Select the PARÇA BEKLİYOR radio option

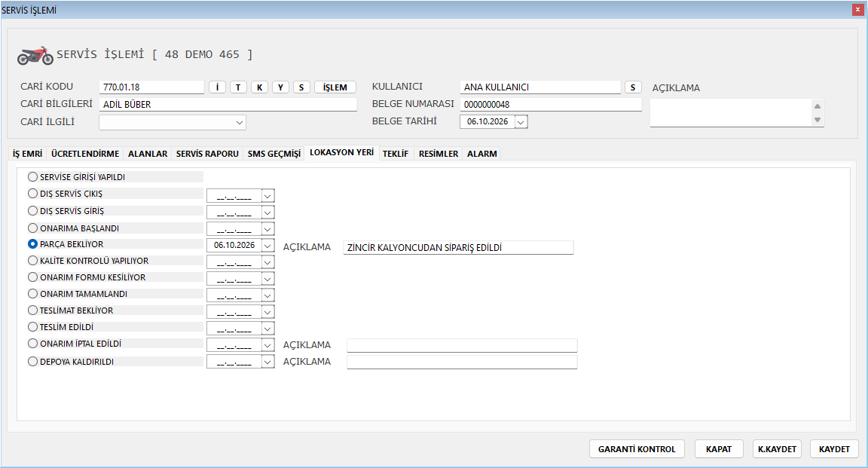[32, 243]
